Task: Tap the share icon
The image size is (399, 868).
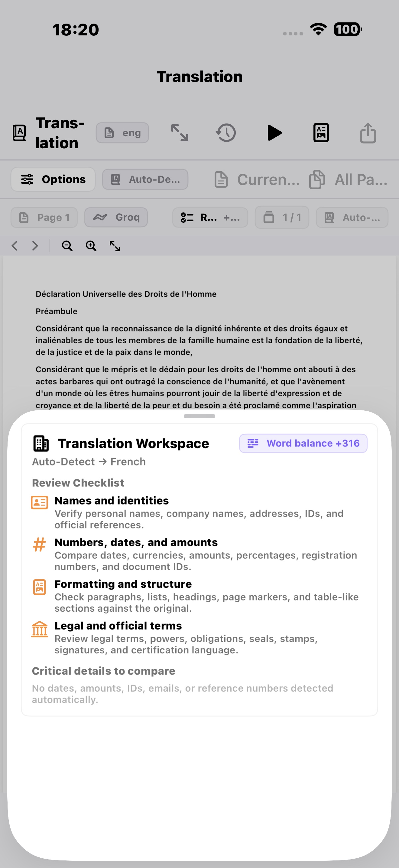Action: coord(368,133)
